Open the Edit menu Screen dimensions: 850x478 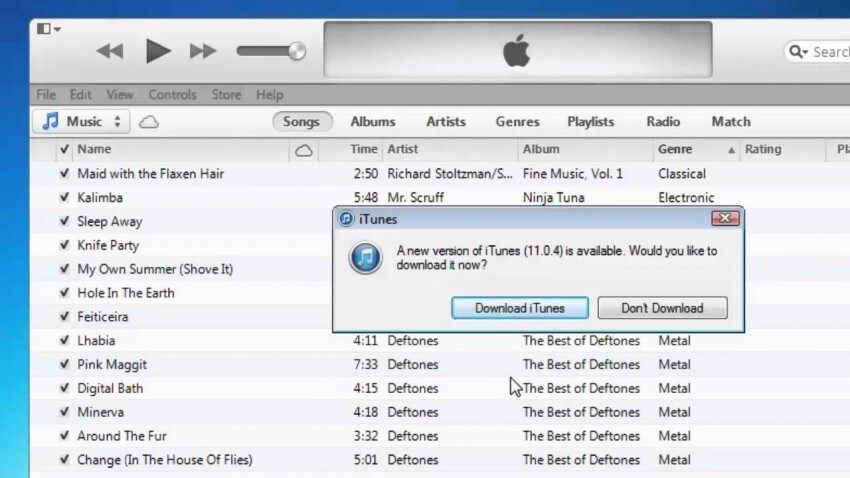[80, 95]
